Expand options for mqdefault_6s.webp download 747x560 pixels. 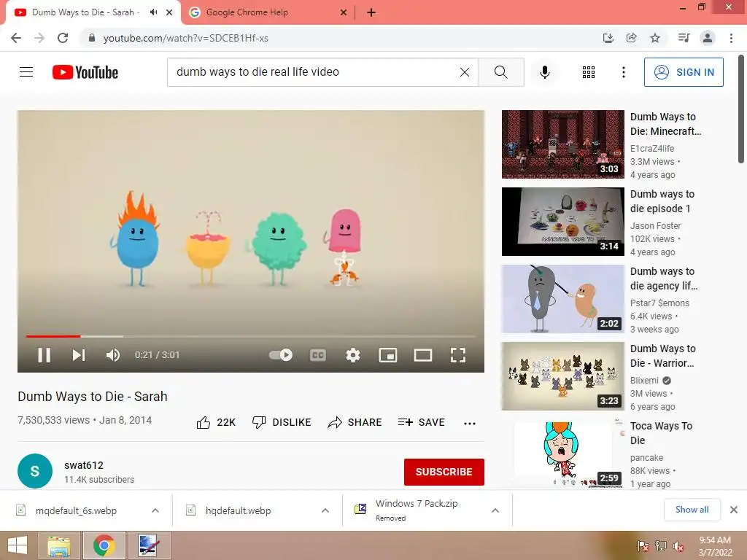[x=155, y=510]
